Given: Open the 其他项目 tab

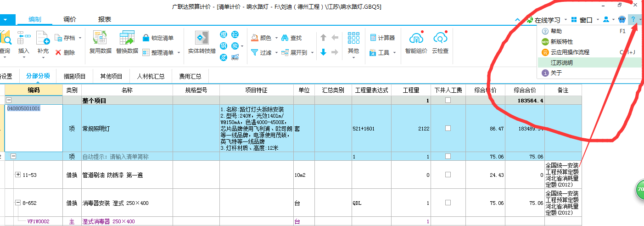Looking at the screenshot, I should pos(112,76).
